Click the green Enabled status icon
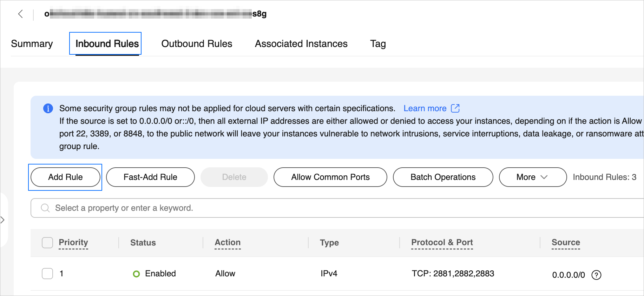Viewport: 644px width, 296px height. (x=136, y=274)
